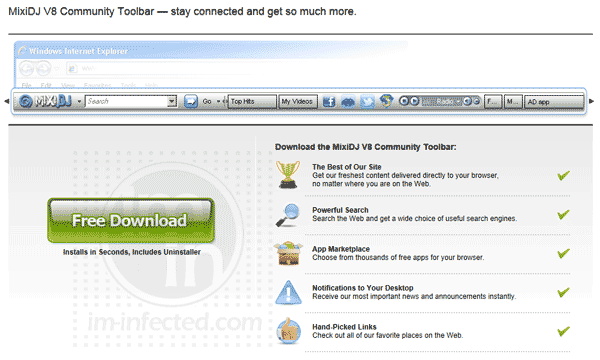Click the faded IE back button
The width and height of the screenshot is (600, 360).
[26, 69]
